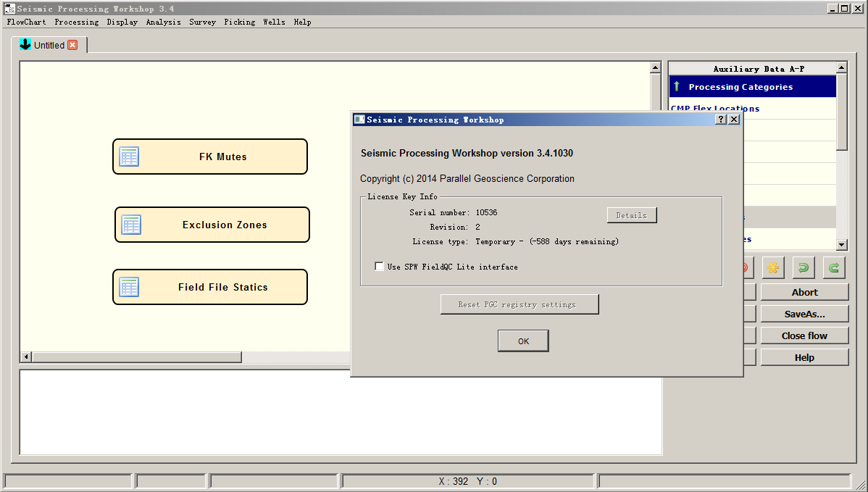This screenshot has height=492, width=868.
Task: Click the application icon in the title bar
Action: click(9, 8)
